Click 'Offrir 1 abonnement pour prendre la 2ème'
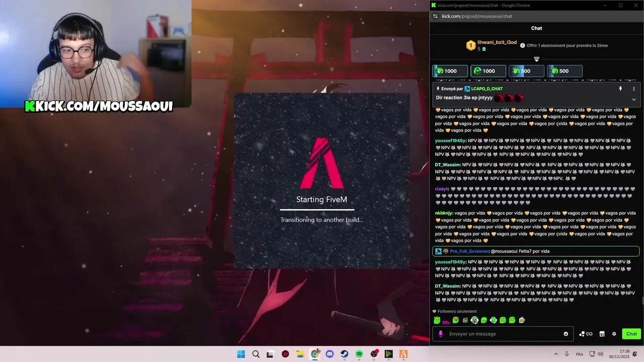Image resolution: width=644 pixels, height=362 pixels. 567,45
